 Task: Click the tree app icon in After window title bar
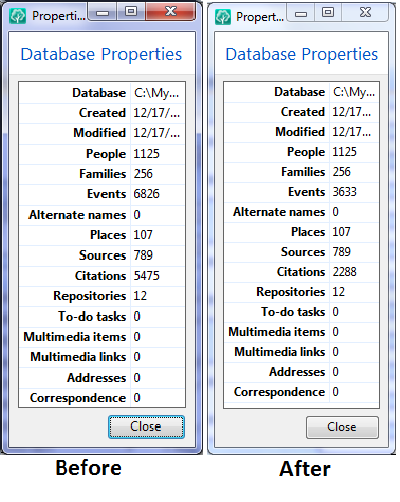tap(223, 17)
